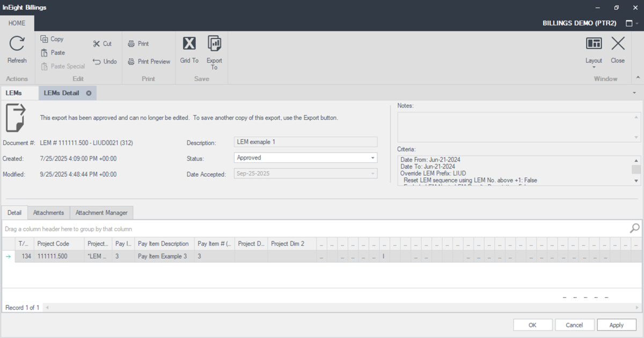The width and height of the screenshot is (644, 338).
Task: Expand the Status dropdown showing Approved
Action: pos(372,158)
